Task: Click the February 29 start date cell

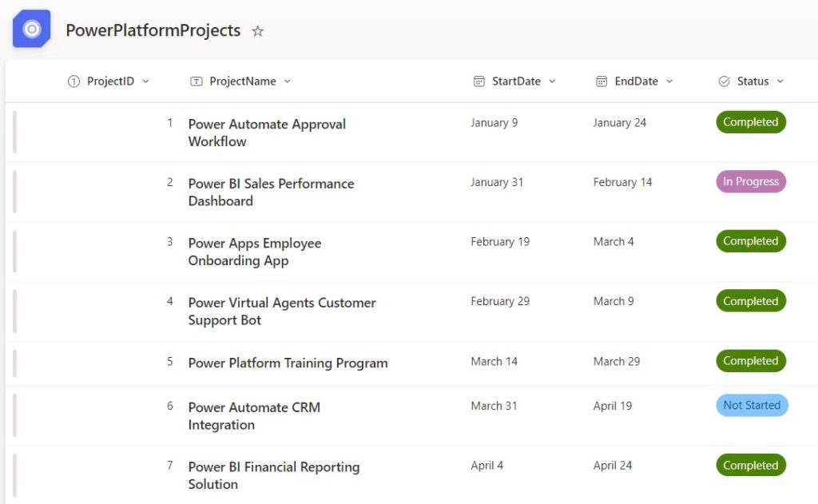Action: pos(500,301)
